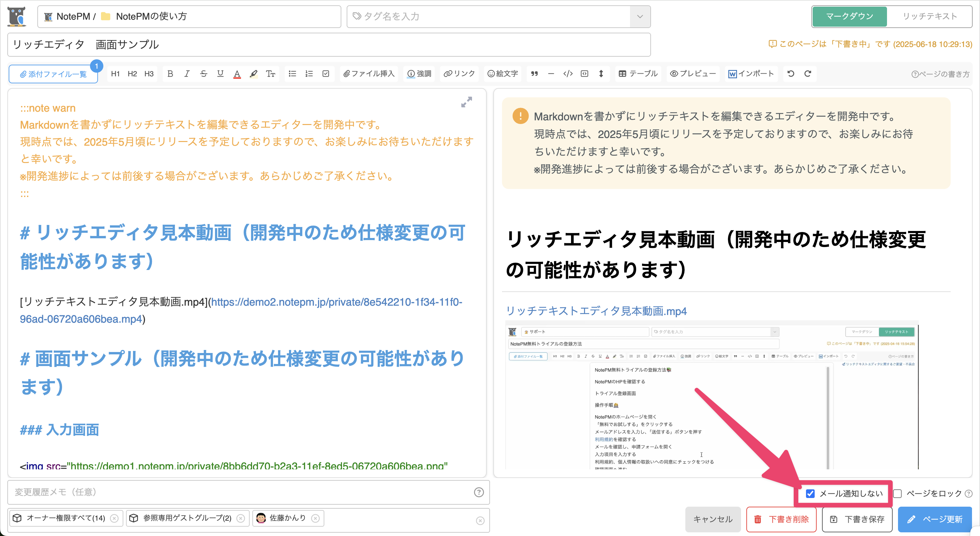The image size is (980, 536).
Task: Remove the 参照専用ゲストグループ(2) chip
Action: pyautogui.click(x=240, y=518)
